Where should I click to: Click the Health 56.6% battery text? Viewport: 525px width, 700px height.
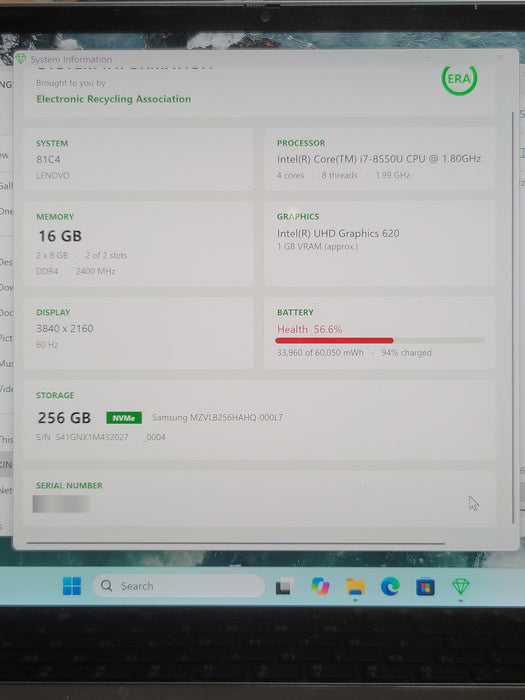(x=309, y=329)
